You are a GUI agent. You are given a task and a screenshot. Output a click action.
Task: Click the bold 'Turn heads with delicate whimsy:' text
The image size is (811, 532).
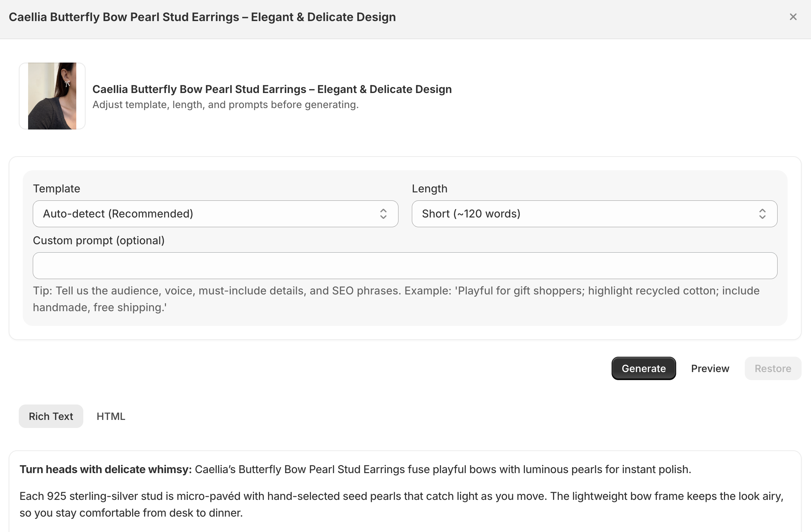click(x=106, y=469)
